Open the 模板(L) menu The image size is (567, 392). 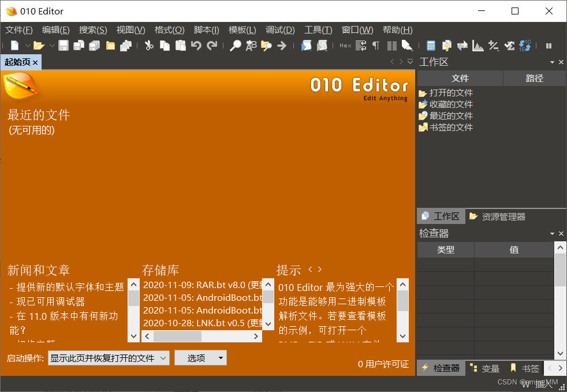point(243,30)
